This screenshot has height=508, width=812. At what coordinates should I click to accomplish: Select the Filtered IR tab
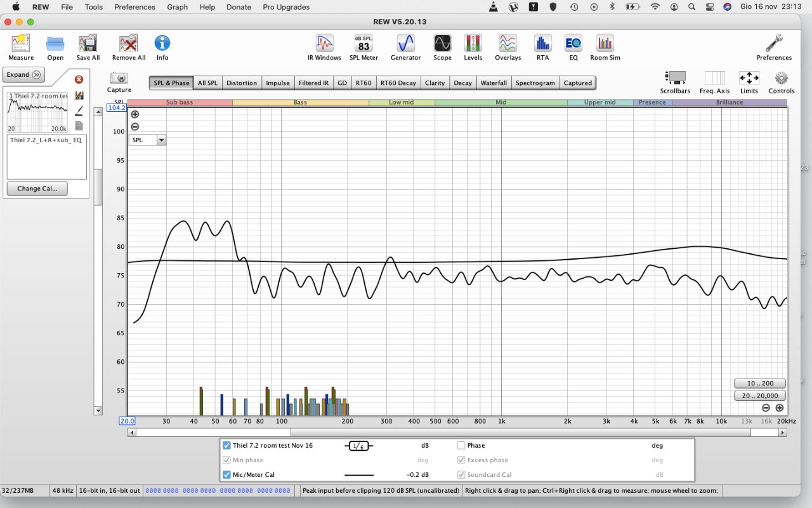tap(314, 83)
